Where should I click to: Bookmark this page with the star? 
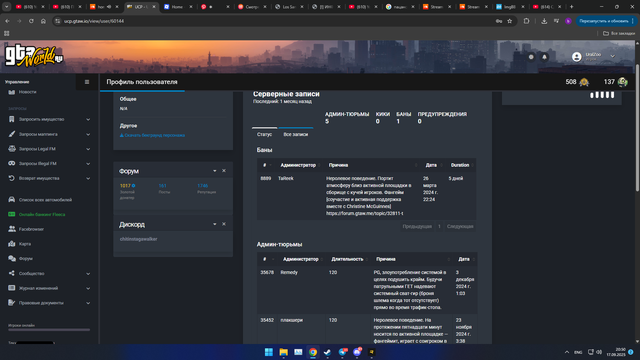(x=510, y=21)
